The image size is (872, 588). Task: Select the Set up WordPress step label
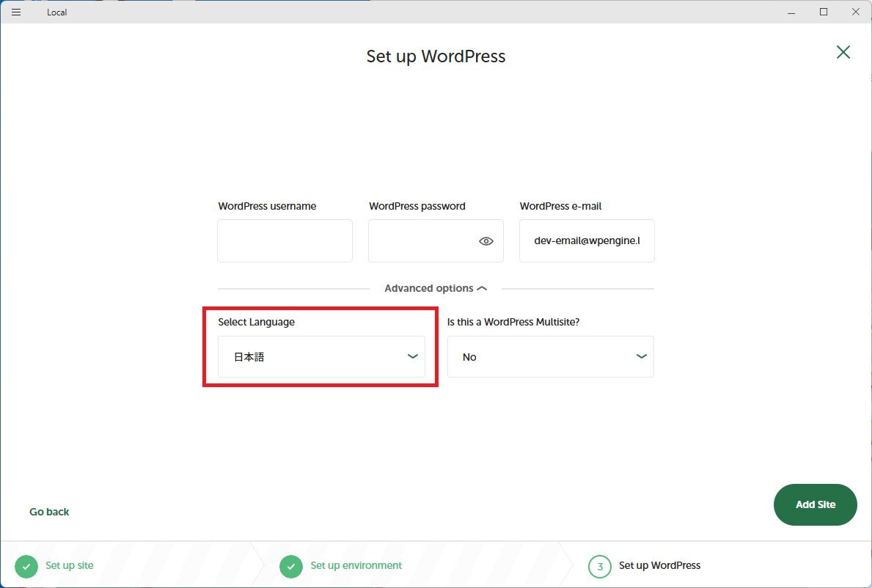pos(659,565)
